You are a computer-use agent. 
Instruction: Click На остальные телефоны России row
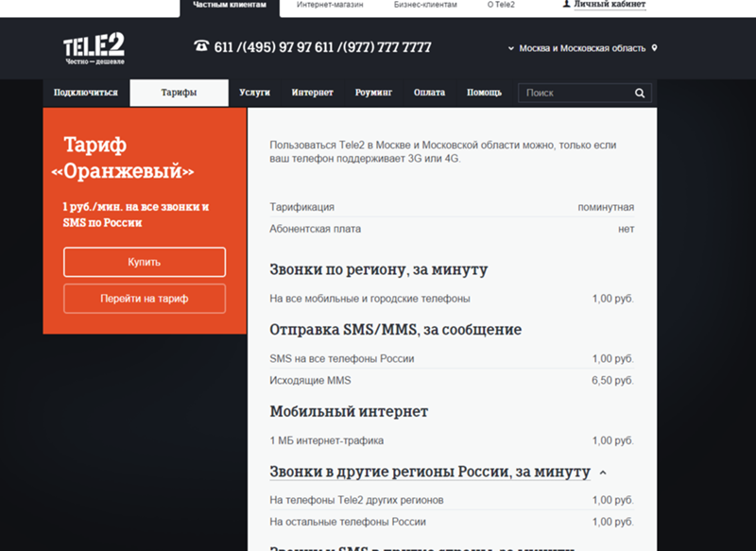tap(452, 522)
